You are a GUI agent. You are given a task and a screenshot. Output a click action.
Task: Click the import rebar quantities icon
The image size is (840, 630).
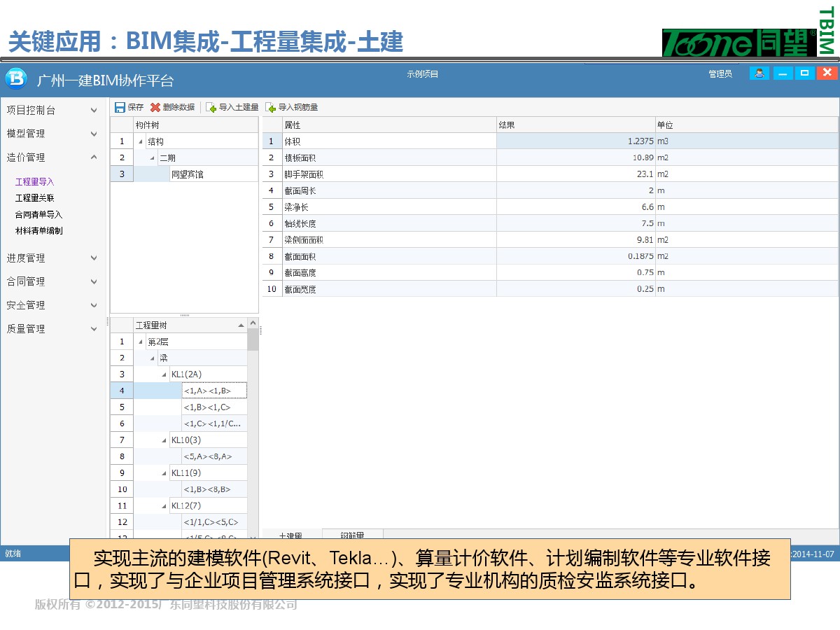tap(270, 108)
